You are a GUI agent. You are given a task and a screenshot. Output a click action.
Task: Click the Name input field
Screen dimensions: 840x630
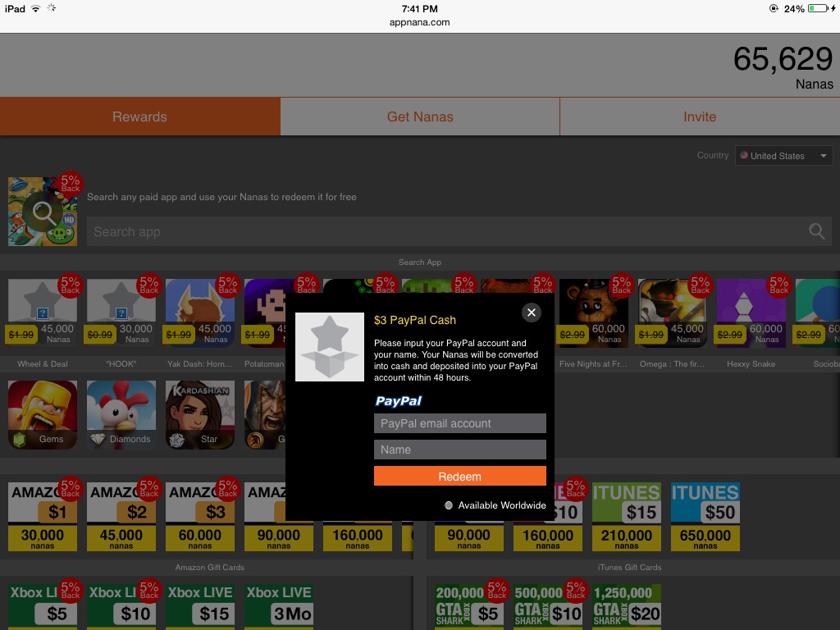(459, 450)
